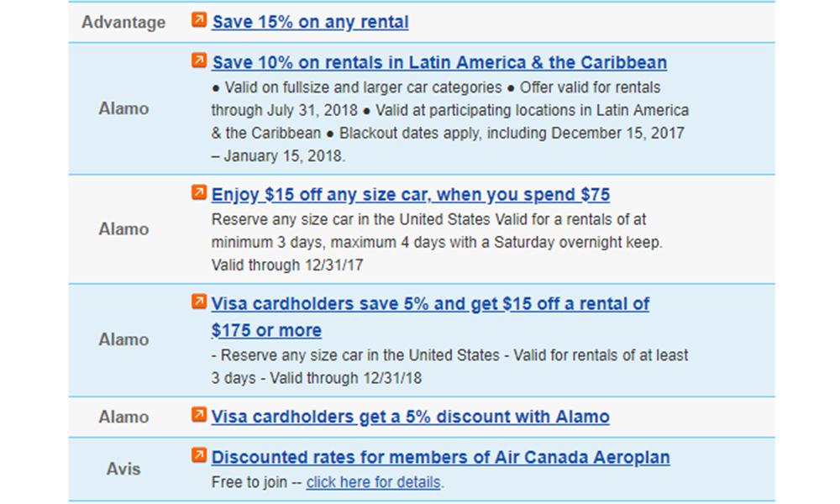Click the arrow icon beside $175 rental Visa offer
Viewport: 840px width, 504px height.
(198, 302)
